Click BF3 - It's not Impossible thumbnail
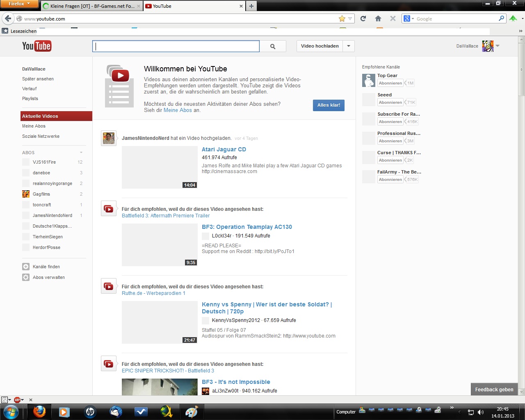Image resolution: width=525 pixels, height=420 pixels. [x=160, y=387]
